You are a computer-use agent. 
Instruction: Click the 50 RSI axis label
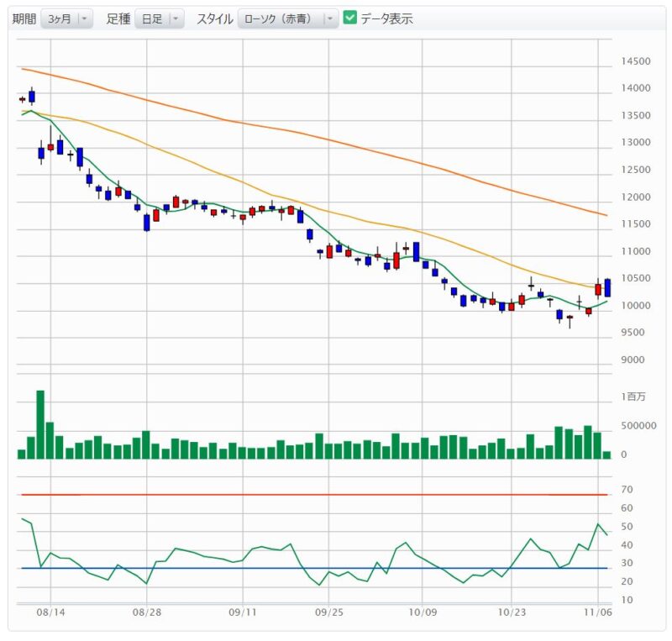(x=627, y=527)
